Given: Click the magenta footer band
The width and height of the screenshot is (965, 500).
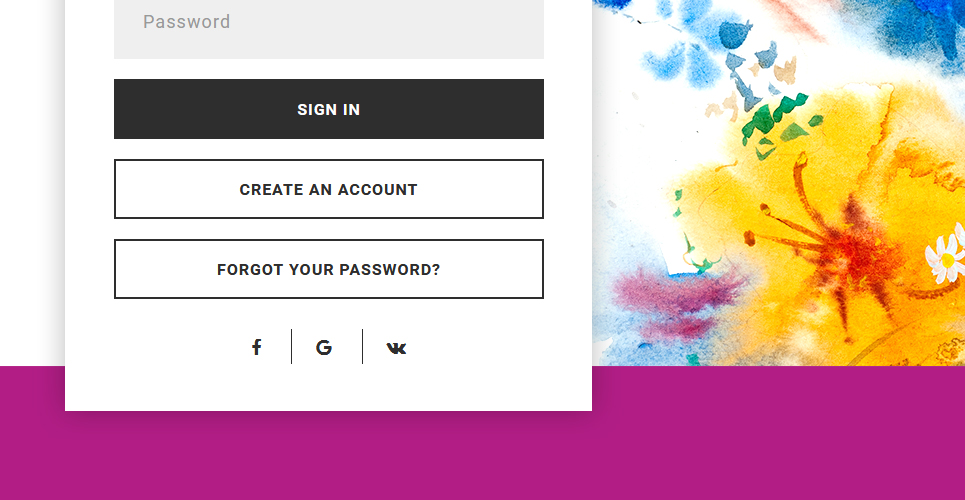Looking at the screenshot, I should tap(482, 456).
